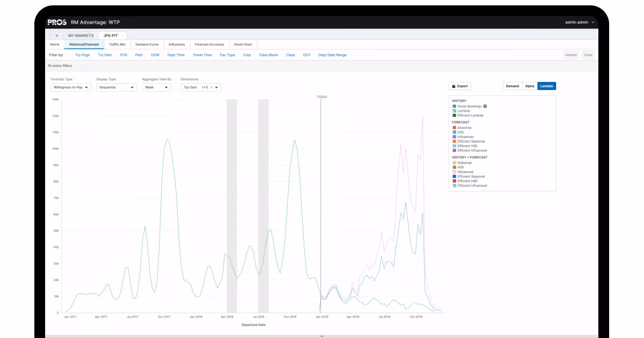Switch to the Influences tab

[177, 45]
